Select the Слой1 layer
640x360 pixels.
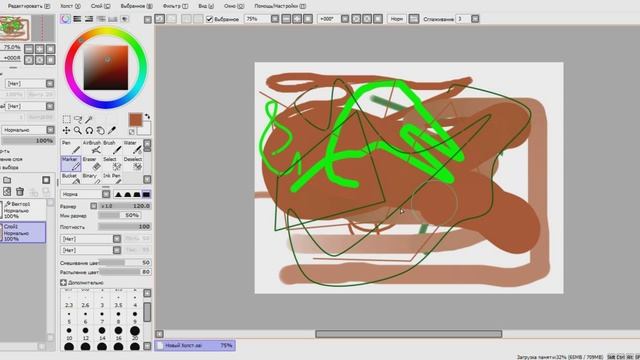click(23, 232)
